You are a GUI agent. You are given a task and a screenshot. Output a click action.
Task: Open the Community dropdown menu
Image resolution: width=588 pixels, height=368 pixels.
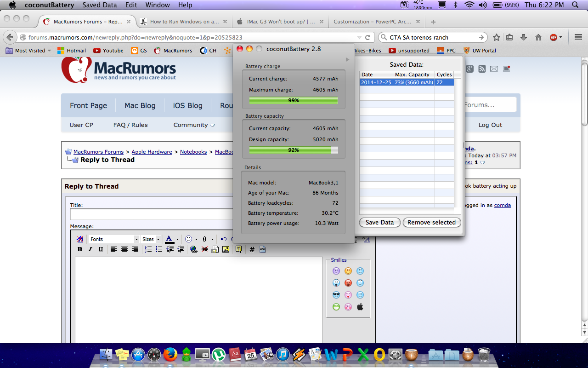coord(194,125)
